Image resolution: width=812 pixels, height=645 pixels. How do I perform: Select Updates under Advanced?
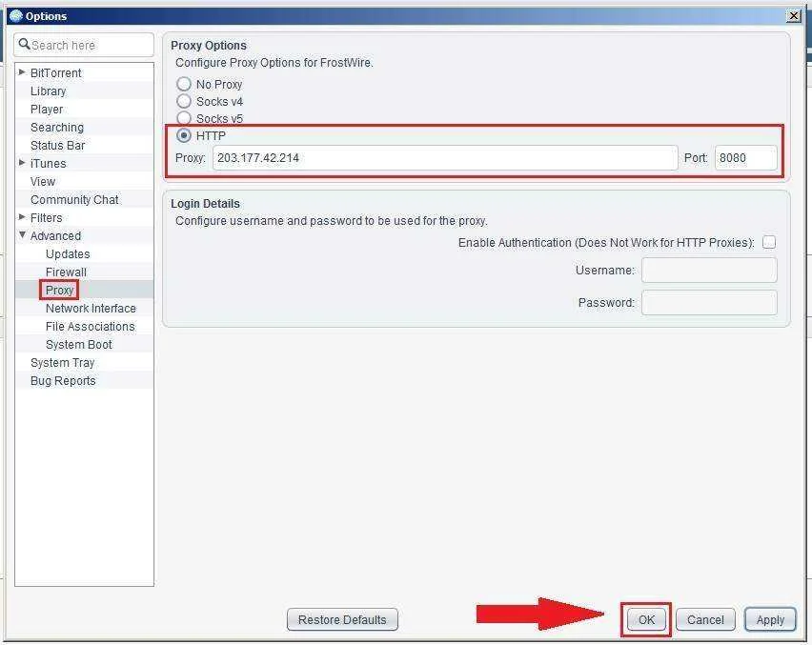click(68, 254)
